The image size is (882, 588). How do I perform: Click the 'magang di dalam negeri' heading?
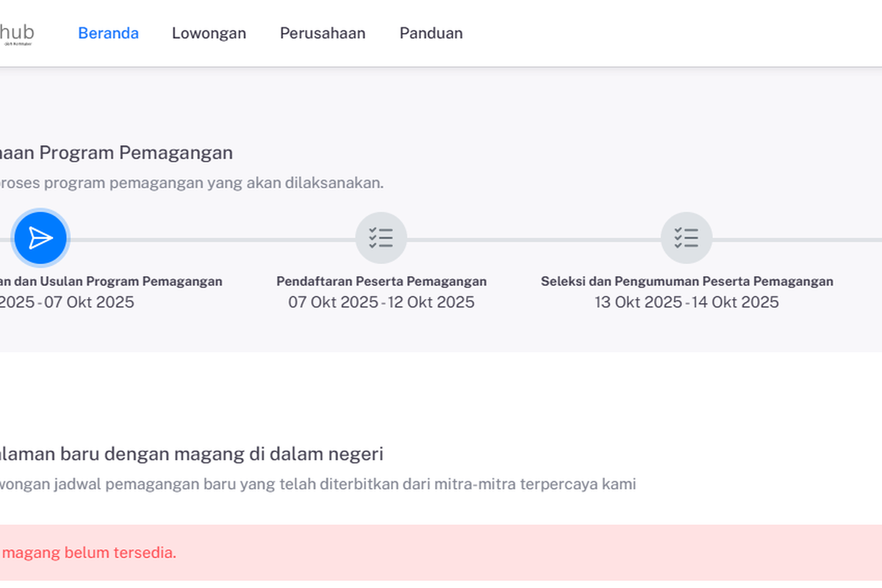pos(191,453)
